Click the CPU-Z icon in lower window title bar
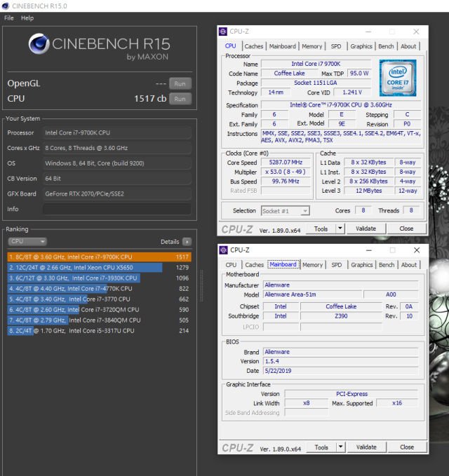Screen dimensions: 449x476 click(x=223, y=250)
